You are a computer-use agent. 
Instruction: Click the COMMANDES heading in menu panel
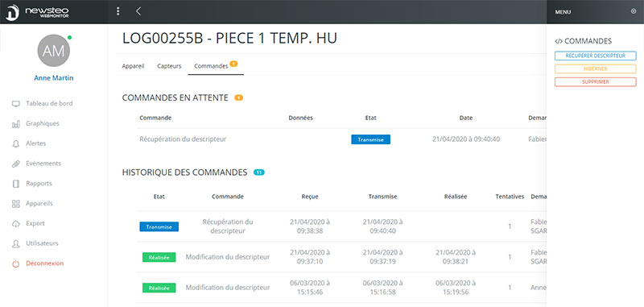(x=583, y=41)
